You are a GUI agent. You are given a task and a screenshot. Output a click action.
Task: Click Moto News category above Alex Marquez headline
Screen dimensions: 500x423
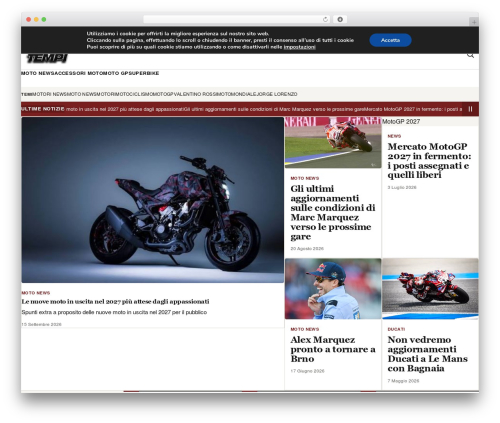(305, 329)
